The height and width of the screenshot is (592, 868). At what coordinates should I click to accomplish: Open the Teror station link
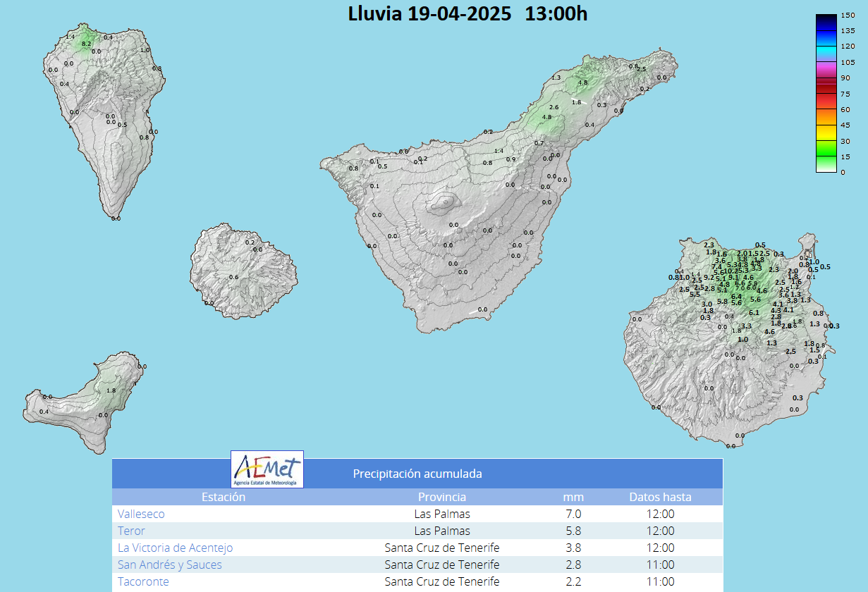tap(131, 531)
